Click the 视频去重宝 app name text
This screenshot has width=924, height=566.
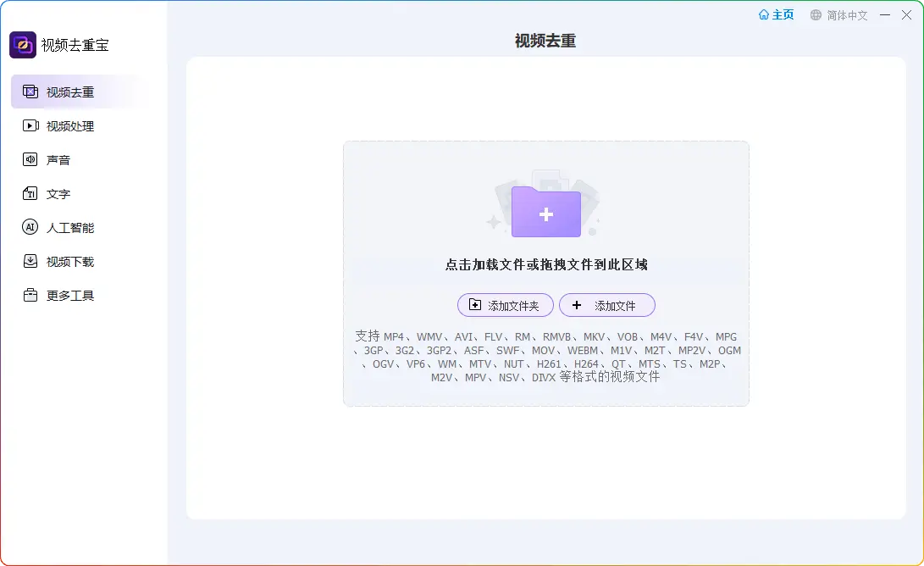pyautogui.click(x=75, y=46)
